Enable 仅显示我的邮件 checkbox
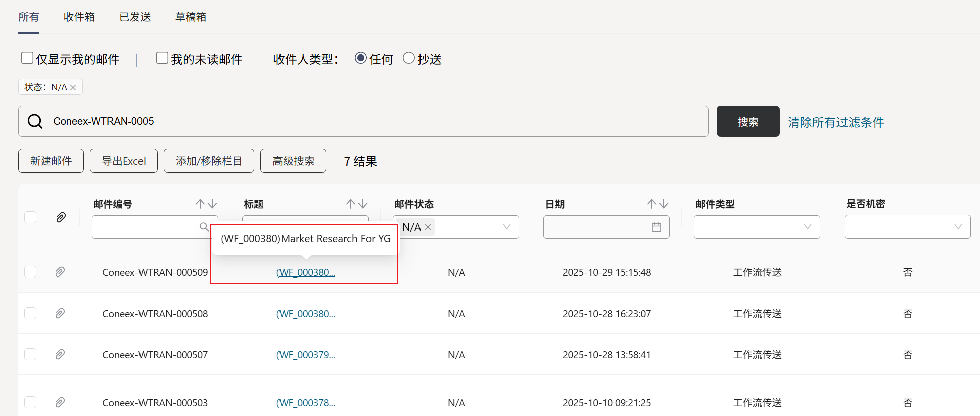 point(27,58)
